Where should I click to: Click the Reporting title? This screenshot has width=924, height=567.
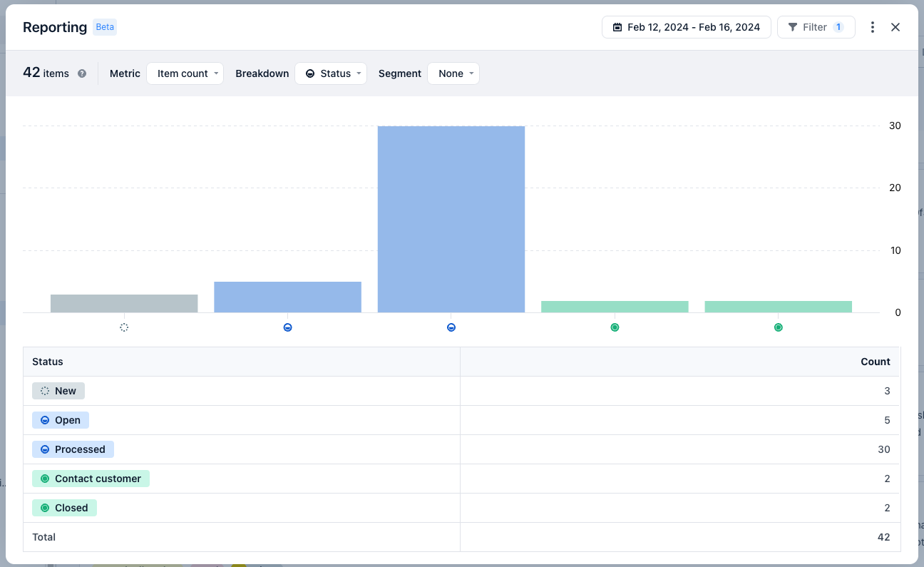tap(55, 27)
